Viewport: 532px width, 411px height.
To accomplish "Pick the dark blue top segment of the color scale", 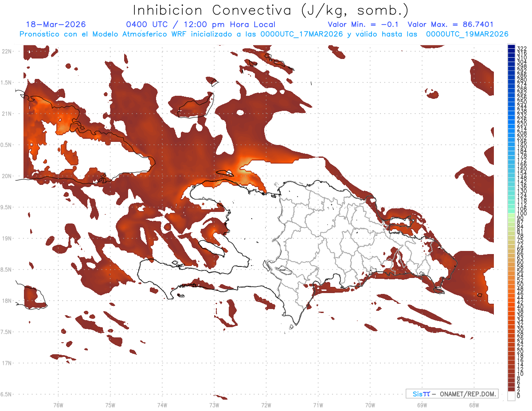I will tap(511, 47).
